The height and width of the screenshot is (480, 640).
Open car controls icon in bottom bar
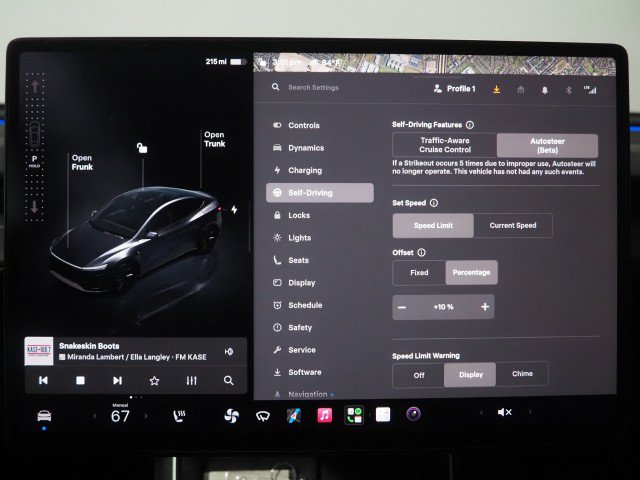pos(44,416)
